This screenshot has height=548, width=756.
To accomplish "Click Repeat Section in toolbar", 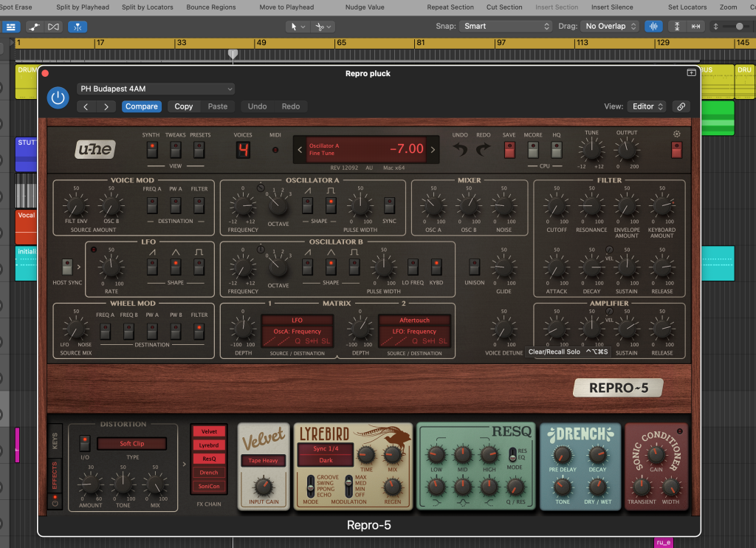I will pyautogui.click(x=450, y=7).
